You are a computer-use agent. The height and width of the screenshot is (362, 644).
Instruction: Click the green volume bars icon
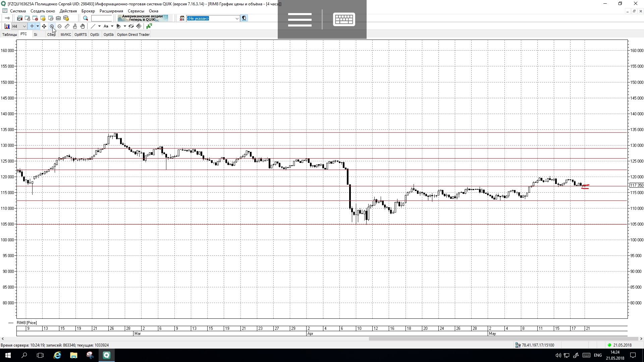click(x=149, y=26)
